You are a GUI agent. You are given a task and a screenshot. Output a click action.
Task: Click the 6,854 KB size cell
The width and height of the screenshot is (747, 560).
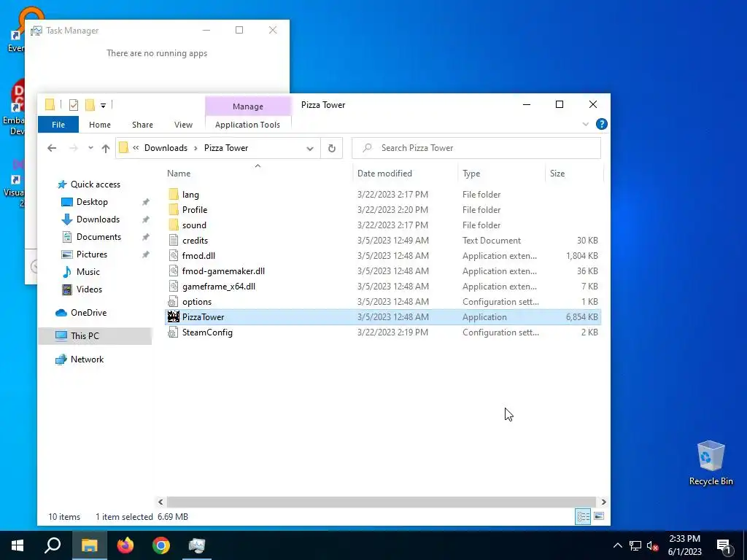click(x=581, y=317)
